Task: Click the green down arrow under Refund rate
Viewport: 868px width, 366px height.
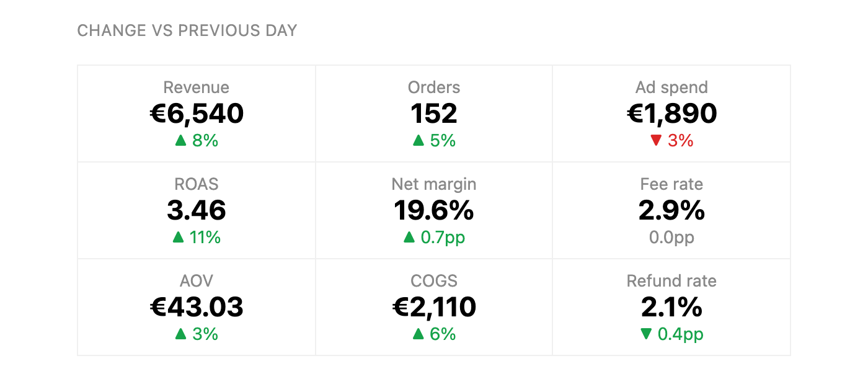Action: click(646, 334)
